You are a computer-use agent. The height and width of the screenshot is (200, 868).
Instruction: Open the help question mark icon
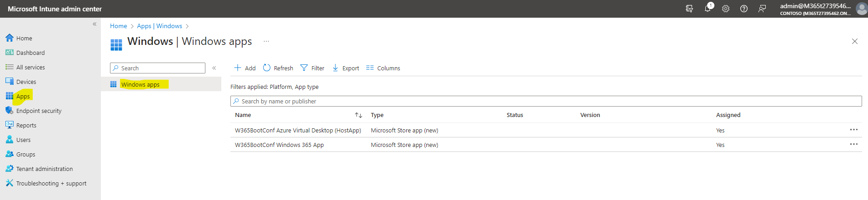(x=744, y=9)
